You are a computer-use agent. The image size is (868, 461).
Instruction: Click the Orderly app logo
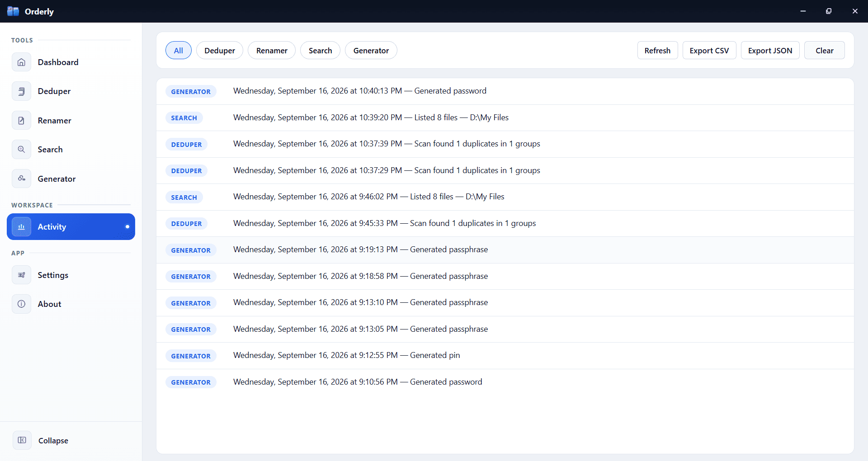pos(13,11)
